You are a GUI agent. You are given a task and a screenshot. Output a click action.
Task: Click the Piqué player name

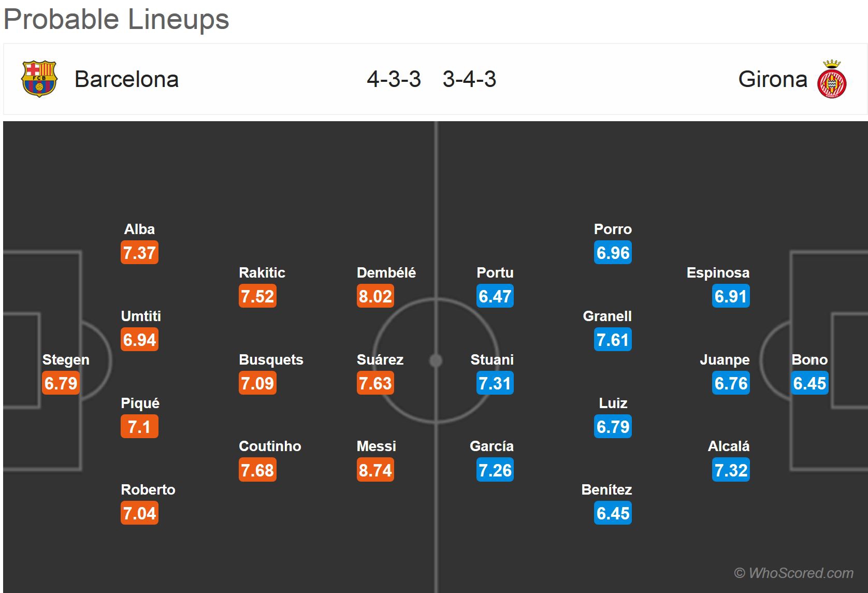tap(140, 403)
